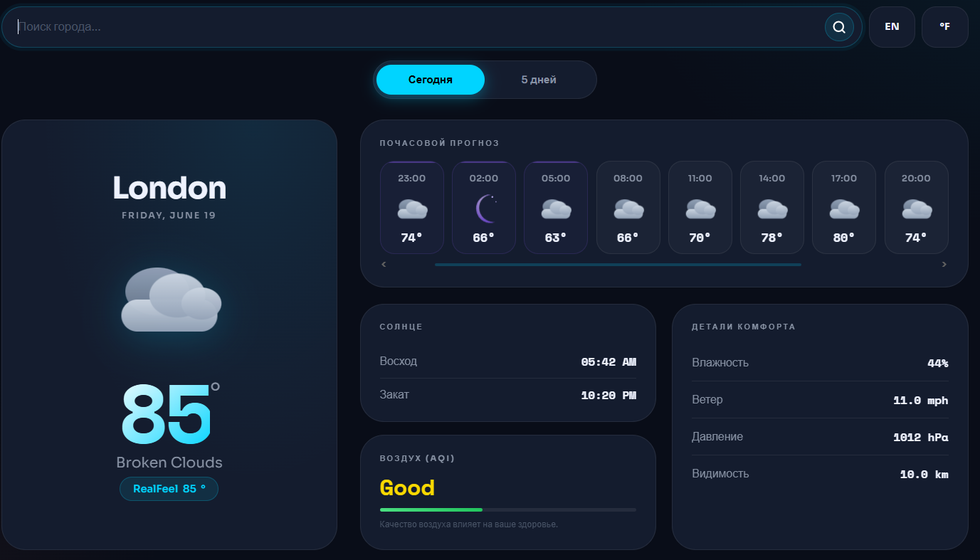
Task: Click the СОЛНЦЕ card heading
Action: point(401,327)
